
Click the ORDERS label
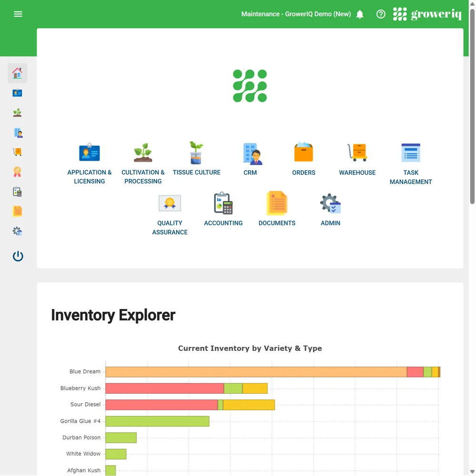[303, 173]
